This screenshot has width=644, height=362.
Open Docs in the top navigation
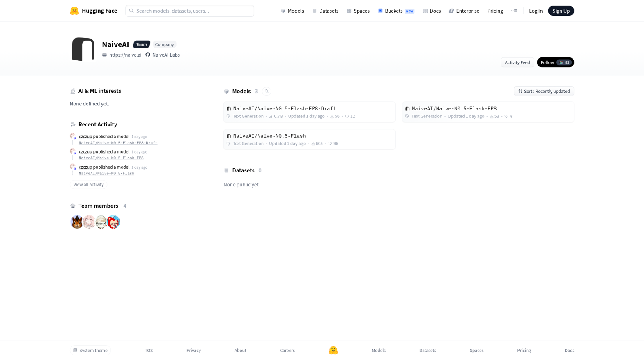[432, 11]
